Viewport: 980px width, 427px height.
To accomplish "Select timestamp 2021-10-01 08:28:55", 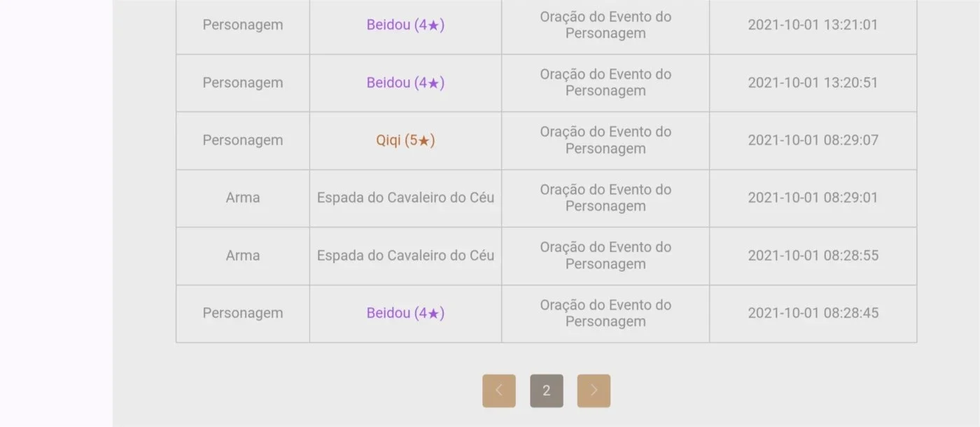I will point(813,255).
